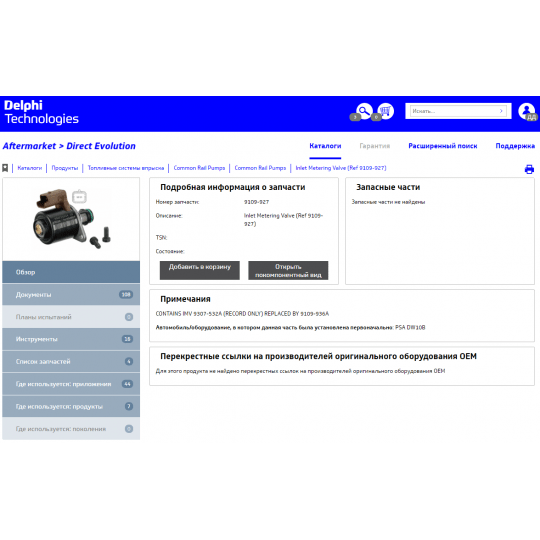This screenshot has height=540, width=540.
Task: Go to Топливные системы впрыска breadcrumb
Action: 126,168
